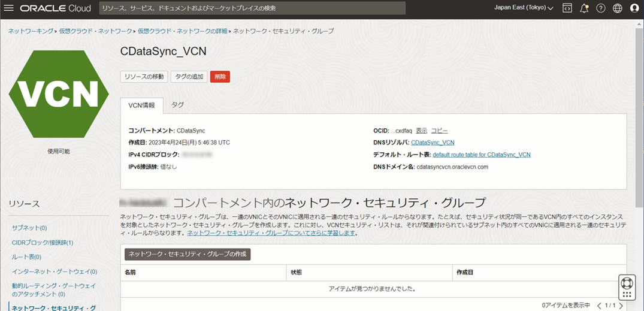Open default route table for CDataSync_VCN link

click(482, 155)
